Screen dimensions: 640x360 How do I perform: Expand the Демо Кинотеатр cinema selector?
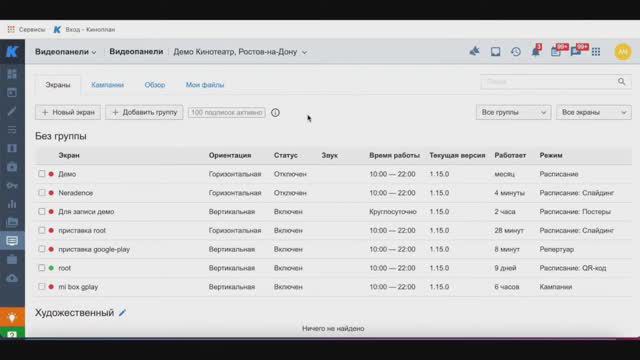(x=240, y=52)
